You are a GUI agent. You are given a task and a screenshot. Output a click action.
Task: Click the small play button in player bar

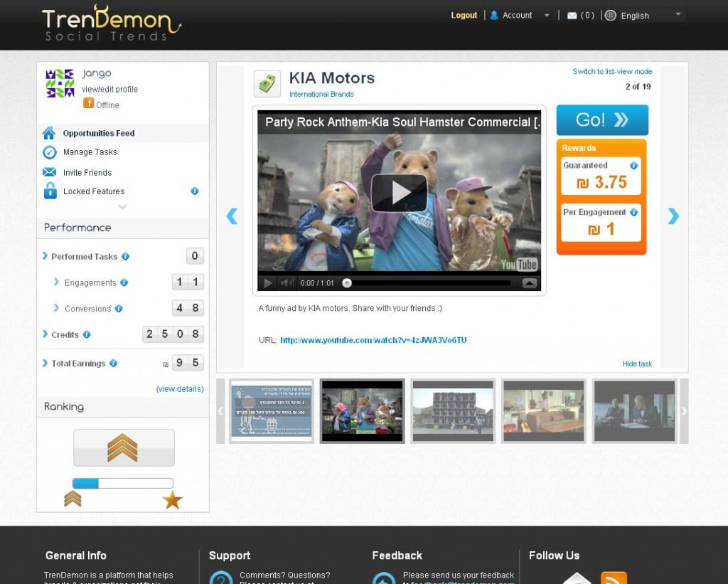(268, 283)
